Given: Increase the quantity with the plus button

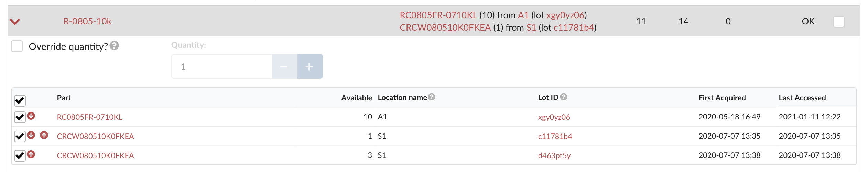Looking at the screenshot, I should 310,66.
